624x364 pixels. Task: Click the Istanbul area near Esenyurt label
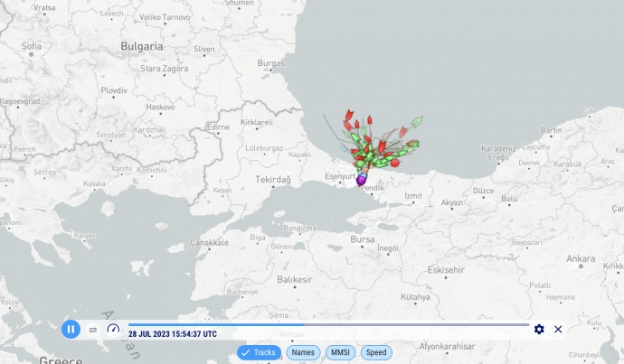[338, 178]
